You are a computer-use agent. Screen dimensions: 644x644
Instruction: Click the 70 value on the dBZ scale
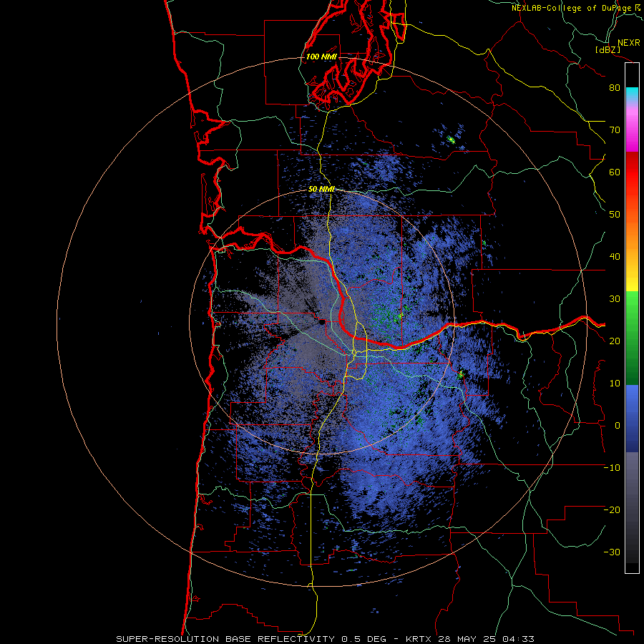[615, 130]
